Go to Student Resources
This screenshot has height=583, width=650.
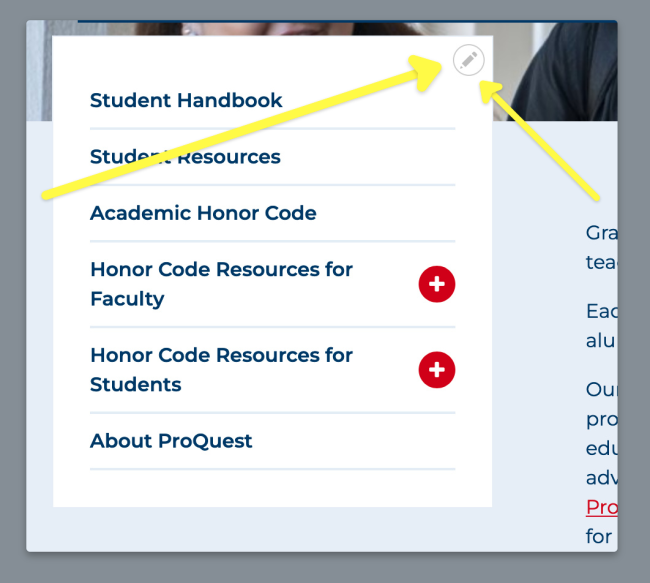[185, 157]
